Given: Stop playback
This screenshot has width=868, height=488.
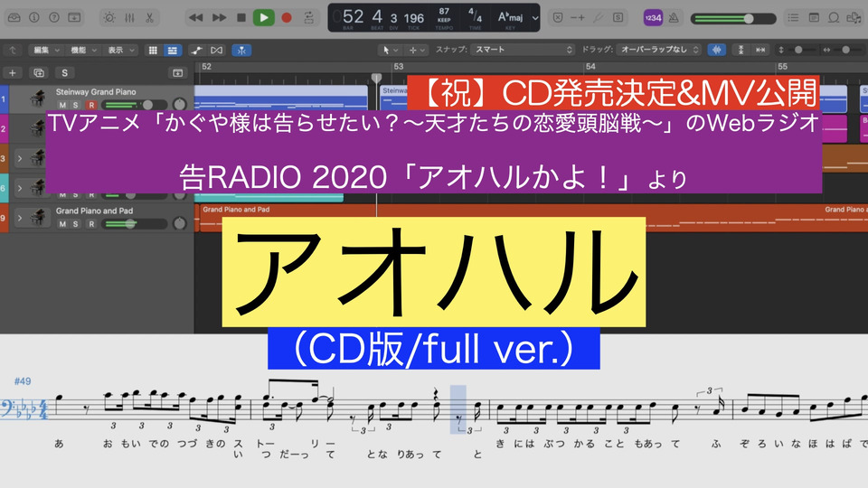Looking at the screenshot, I should (x=241, y=18).
